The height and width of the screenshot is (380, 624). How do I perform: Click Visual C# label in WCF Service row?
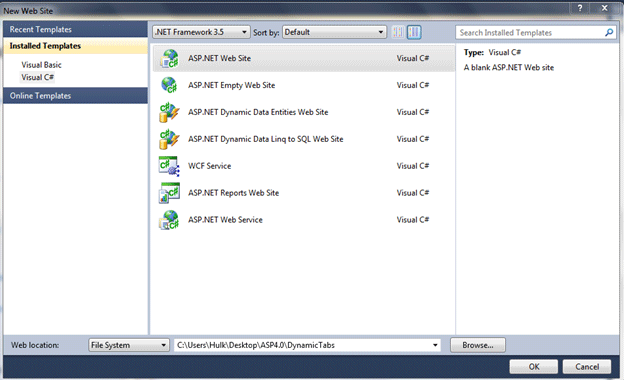(413, 166)
